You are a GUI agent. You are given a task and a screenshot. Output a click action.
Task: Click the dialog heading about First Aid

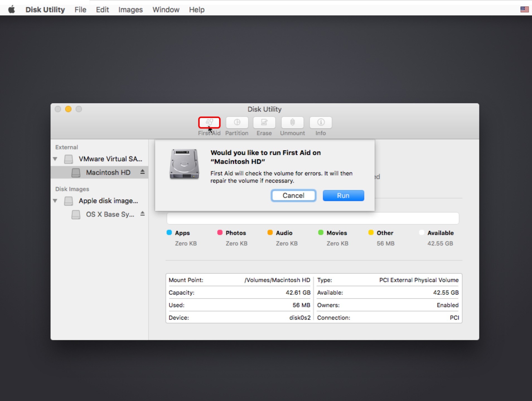(x=266, y=157)
